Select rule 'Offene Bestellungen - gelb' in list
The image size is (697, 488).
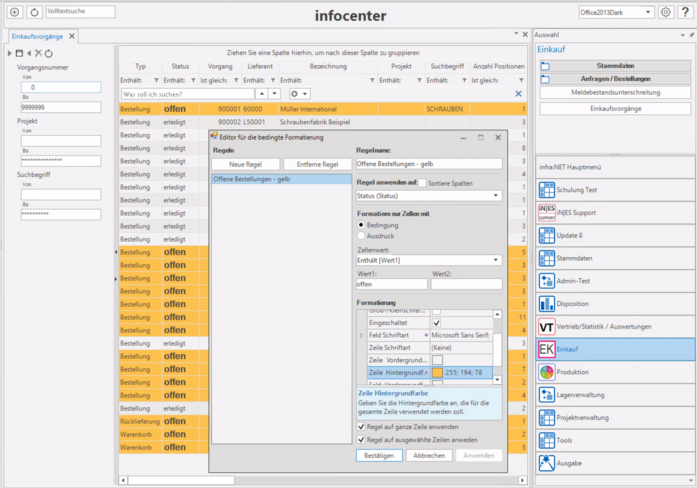coord(250,179)
